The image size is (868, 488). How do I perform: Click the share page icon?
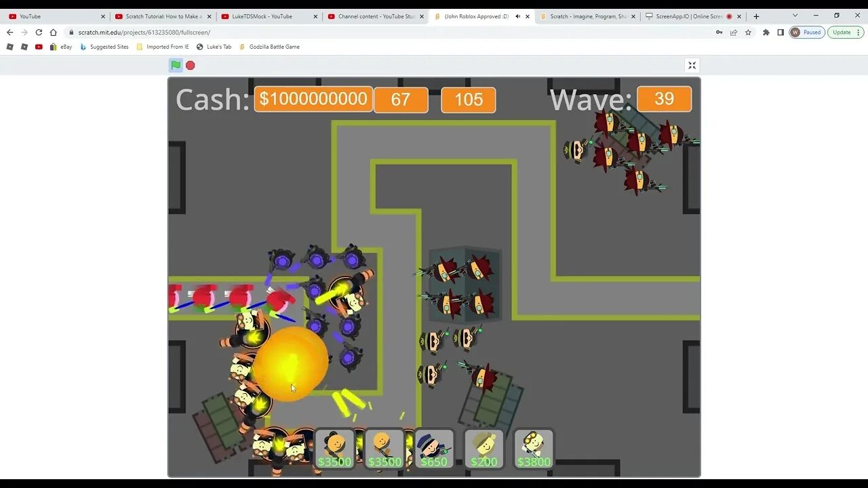click(x=734, y=32)
